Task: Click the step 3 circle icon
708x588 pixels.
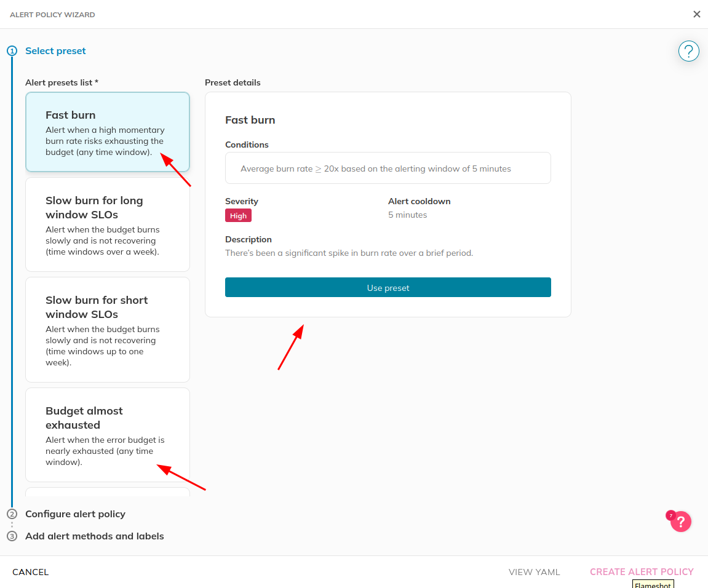Action: click(x=12, y=536)
